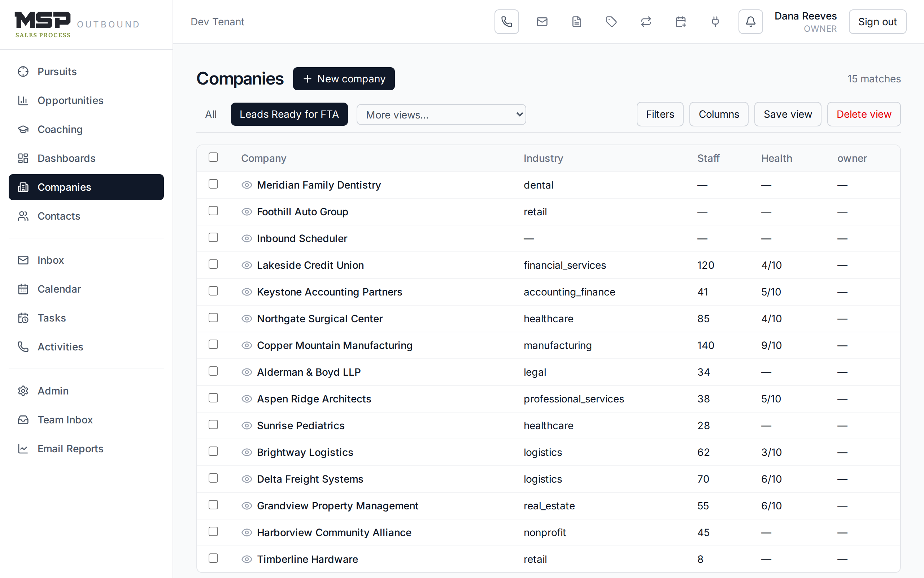Click the Dashboards grid icon
Viewport: 924px width, 578px height.
click(23, 158)
